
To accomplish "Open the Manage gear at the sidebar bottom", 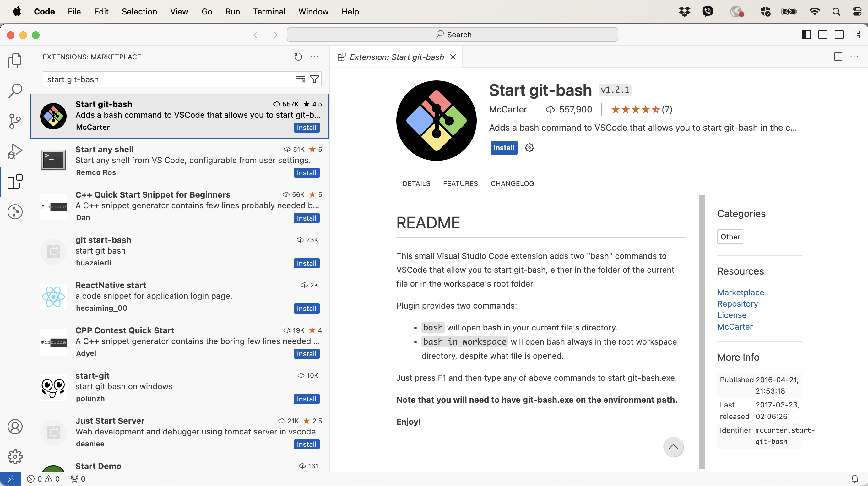I will pos(15,457).
